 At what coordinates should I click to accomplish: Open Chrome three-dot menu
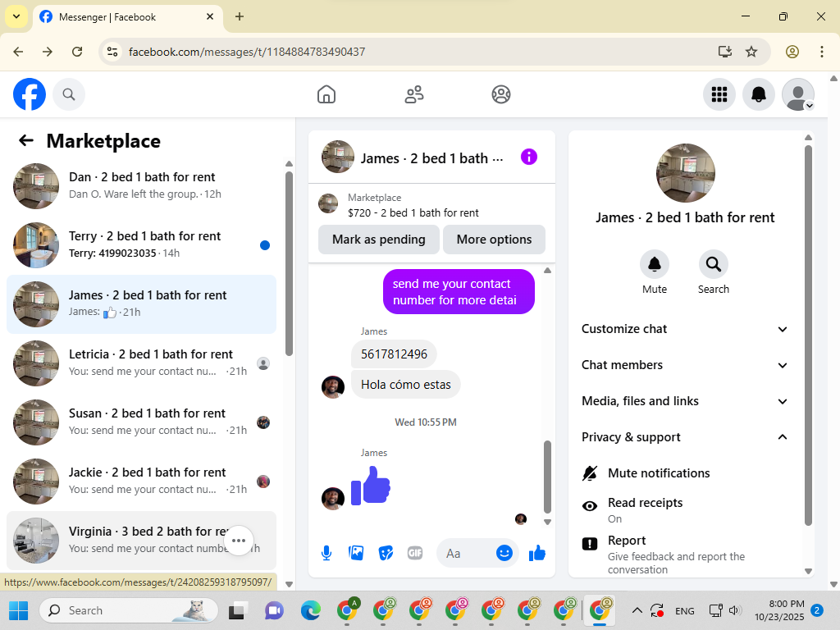point(822,52)
